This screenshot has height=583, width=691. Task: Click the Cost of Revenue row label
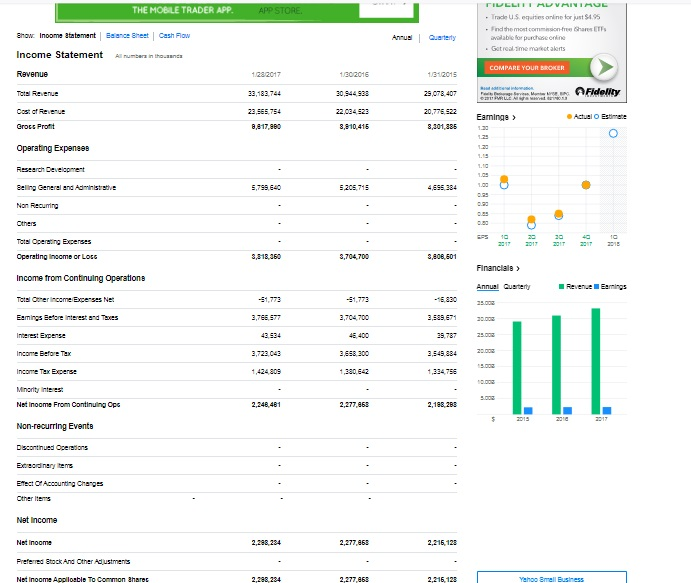[x=41, y=111]
